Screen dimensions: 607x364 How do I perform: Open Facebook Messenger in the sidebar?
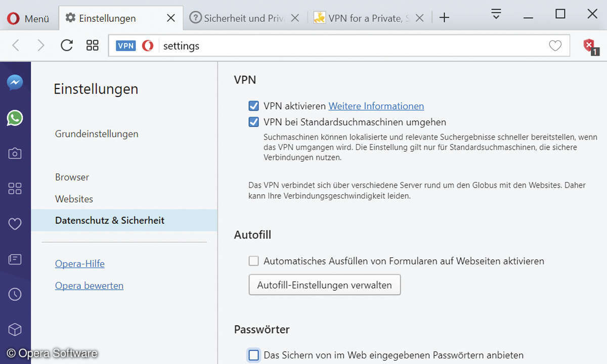pyautogui.click(x=15, y=82)
